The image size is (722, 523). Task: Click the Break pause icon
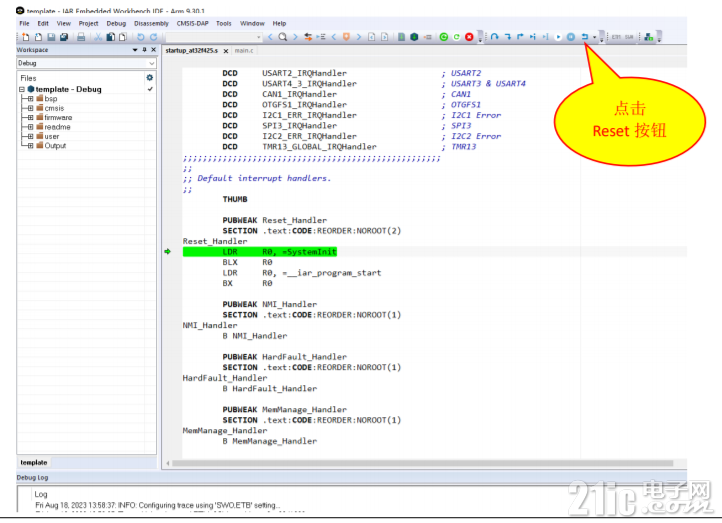(571, 37)
